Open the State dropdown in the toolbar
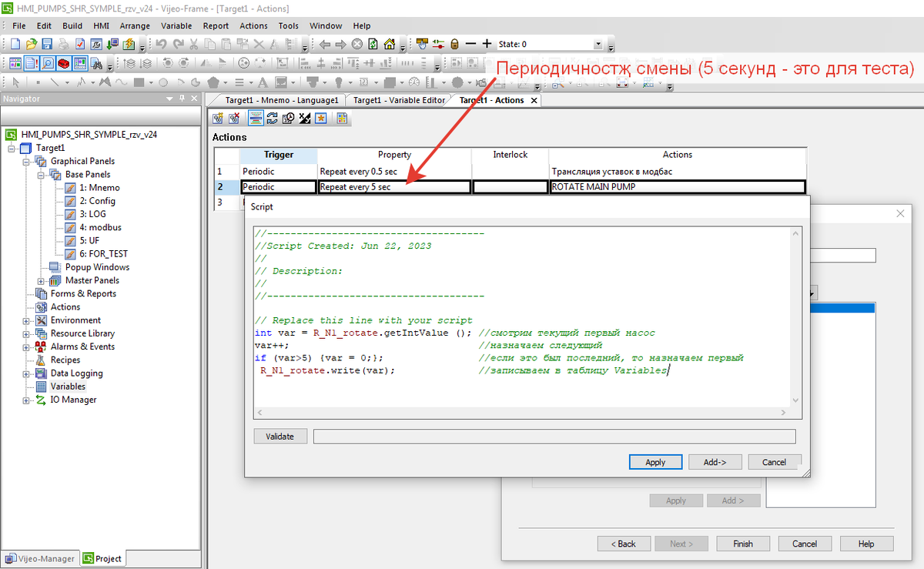Screen dimensions: 924x569 [598, 44]
